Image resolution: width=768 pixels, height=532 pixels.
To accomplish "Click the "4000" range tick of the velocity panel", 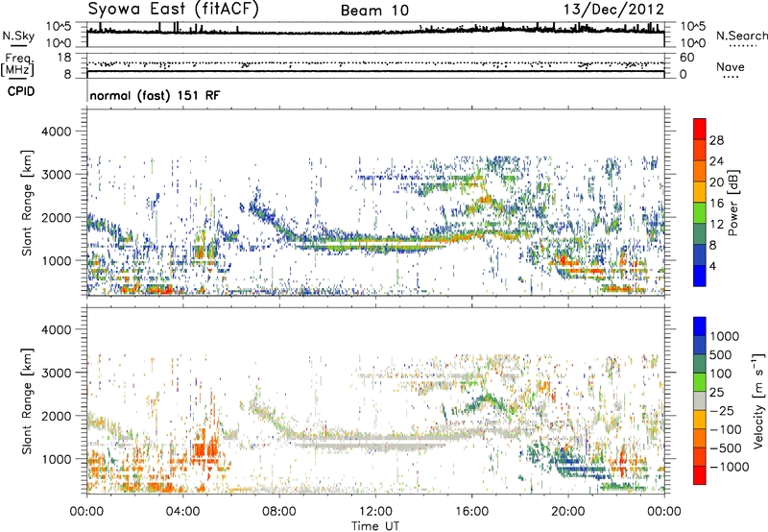I will point(56,329).
